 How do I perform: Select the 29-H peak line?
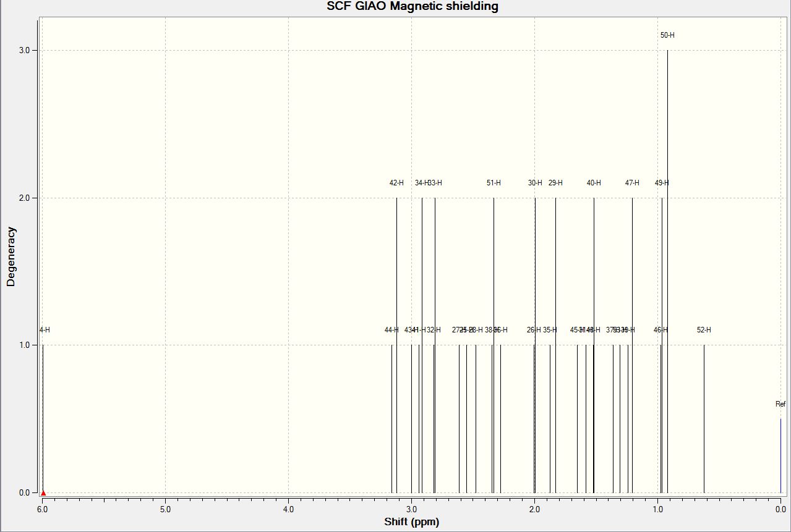click(555, 345)
